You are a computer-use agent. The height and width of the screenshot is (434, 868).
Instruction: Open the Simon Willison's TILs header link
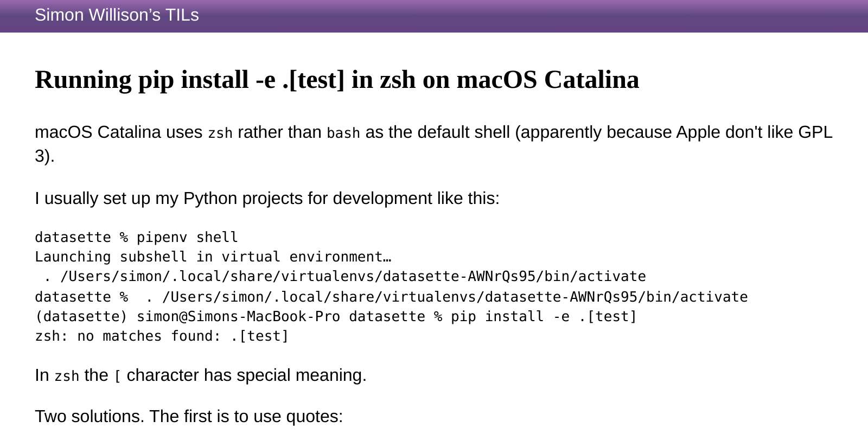click(x=117, y=15)
